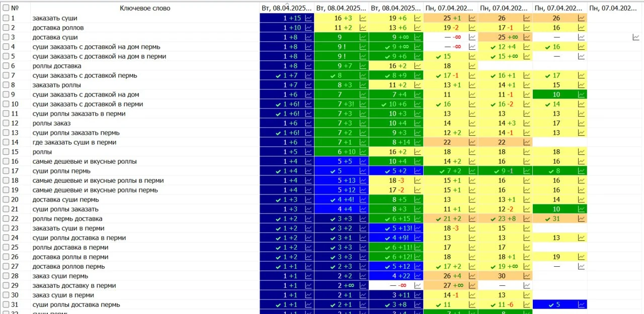Open chart icon for 'заказать доставку в перми' fifth column
Viewport: 644px width, 314px height.
pos(527,285)
